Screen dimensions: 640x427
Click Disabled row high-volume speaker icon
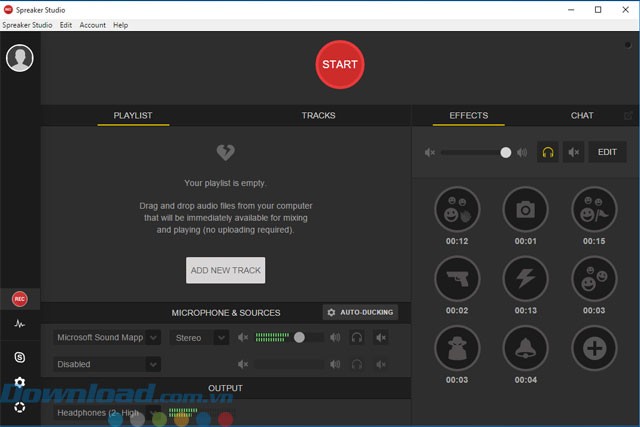click(335, 364)
